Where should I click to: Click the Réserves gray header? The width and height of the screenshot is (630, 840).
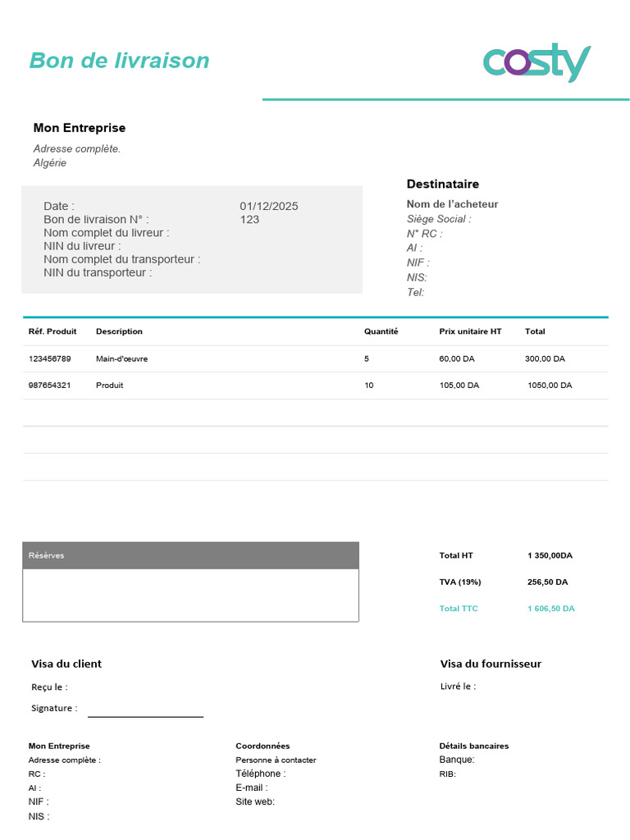click(x=190, y=555)
